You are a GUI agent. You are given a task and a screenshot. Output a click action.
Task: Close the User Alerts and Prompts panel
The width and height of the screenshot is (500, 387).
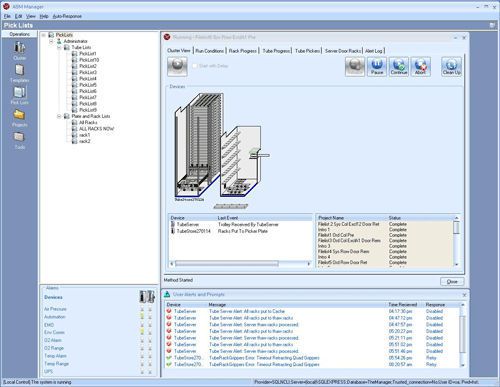click(464, 295)
